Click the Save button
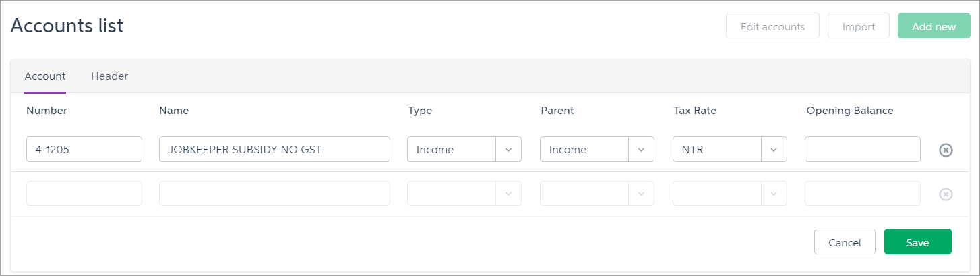Viewport: 980px width, 276px height. click(x=917, y=242)
